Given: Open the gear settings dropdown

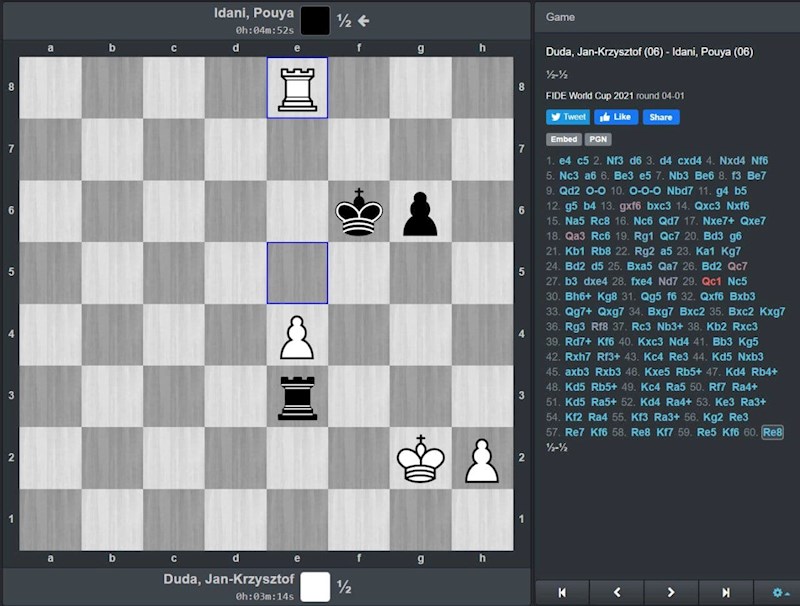Looking at the screenshot, I should (780, 592).
